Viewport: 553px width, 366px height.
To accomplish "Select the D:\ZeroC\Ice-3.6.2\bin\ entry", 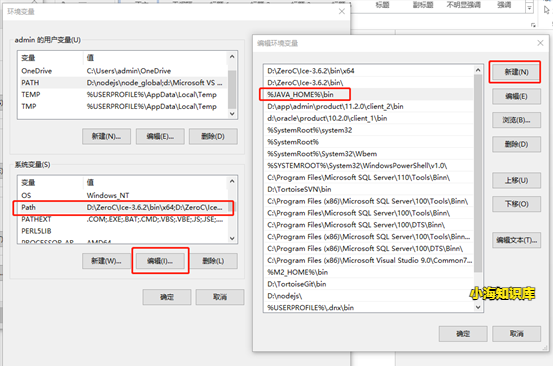I will coord(368,83).
